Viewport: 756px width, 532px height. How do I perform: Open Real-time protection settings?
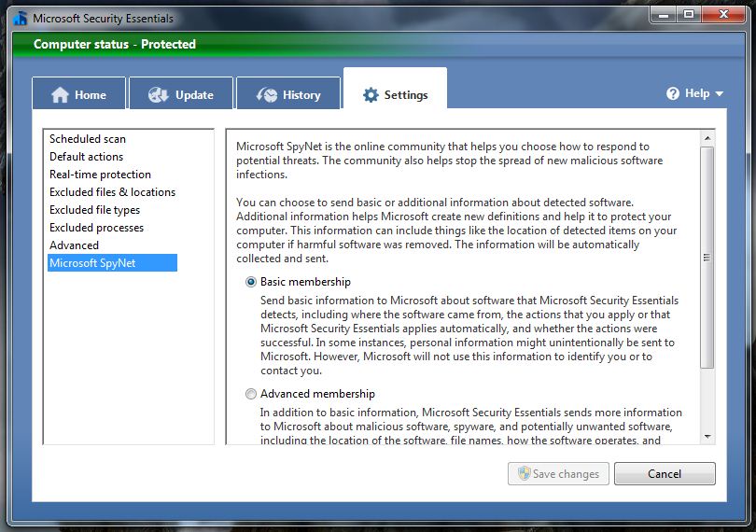pos(100,175)
